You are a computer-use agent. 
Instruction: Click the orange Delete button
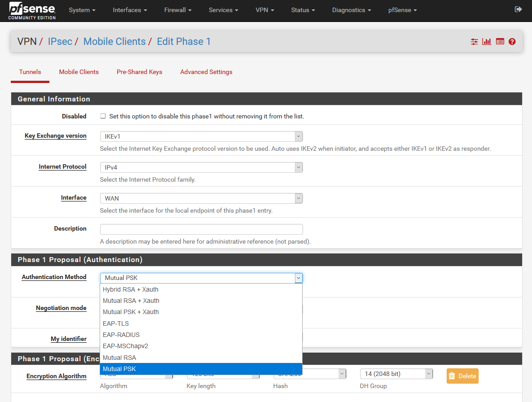(462, 376)
